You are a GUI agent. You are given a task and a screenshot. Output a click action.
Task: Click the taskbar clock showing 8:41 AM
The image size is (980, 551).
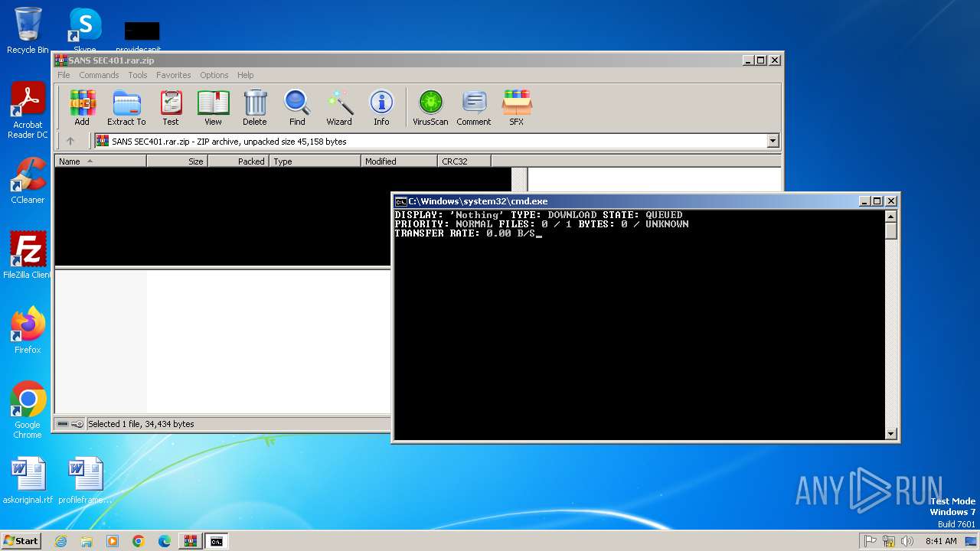tap(941, 541)
